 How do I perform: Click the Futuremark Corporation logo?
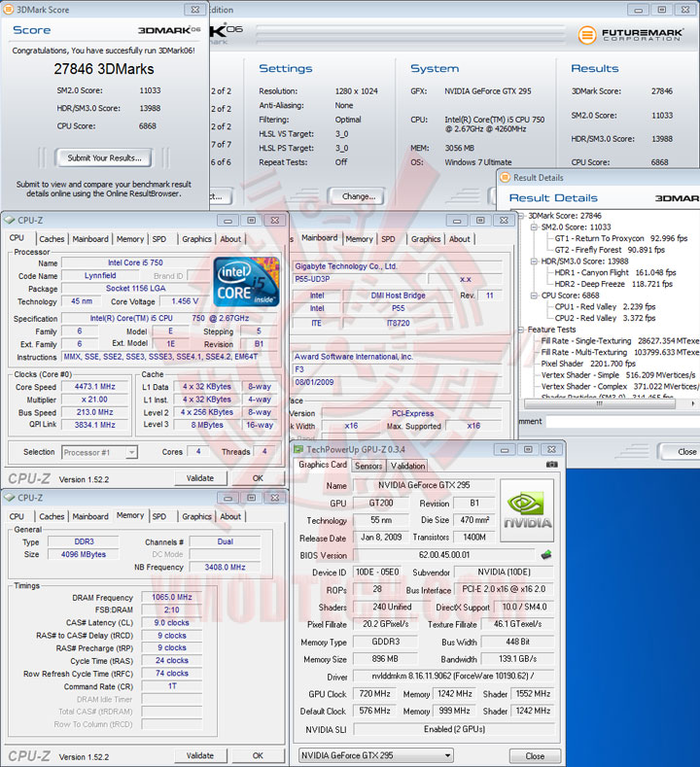click(631, 35)
